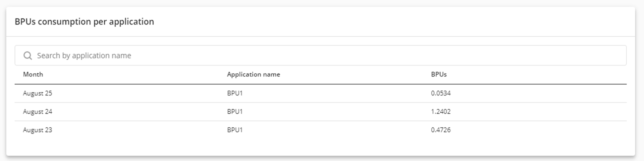The image size is (644, 161).
Task: Click BPU1 in the August 25 row
Action: click(235, 93)
